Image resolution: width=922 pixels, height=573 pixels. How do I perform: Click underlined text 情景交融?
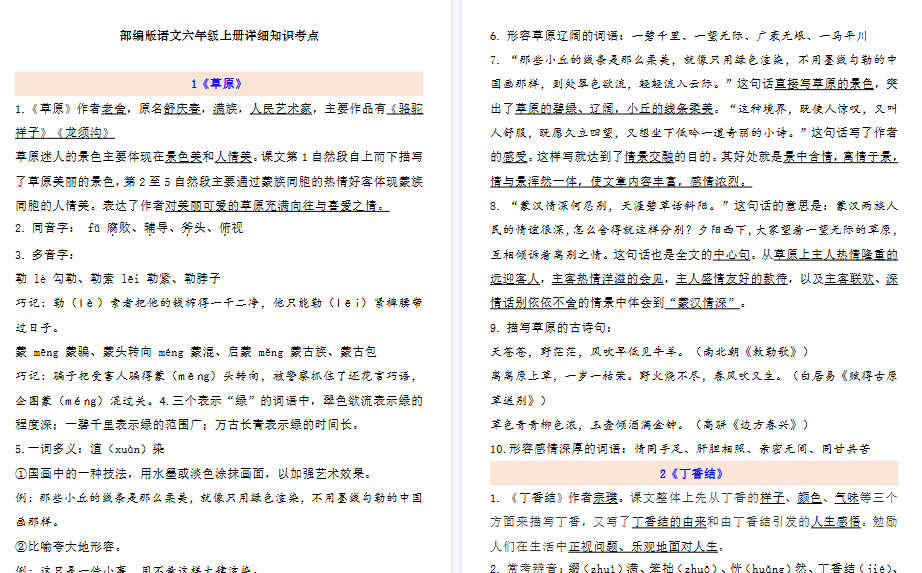pos(649,157)
